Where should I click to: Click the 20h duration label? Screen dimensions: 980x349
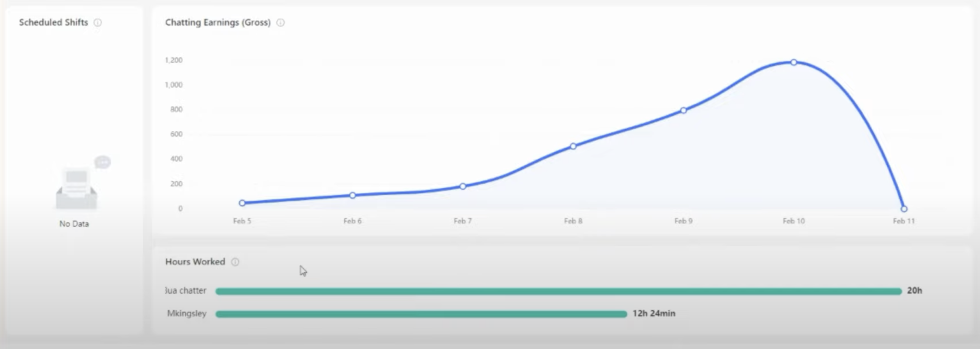[914, 291]
